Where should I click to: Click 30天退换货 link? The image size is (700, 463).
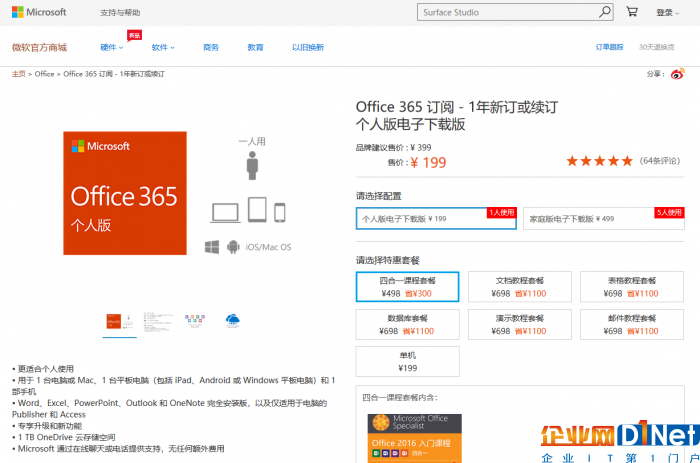[656, 47]
